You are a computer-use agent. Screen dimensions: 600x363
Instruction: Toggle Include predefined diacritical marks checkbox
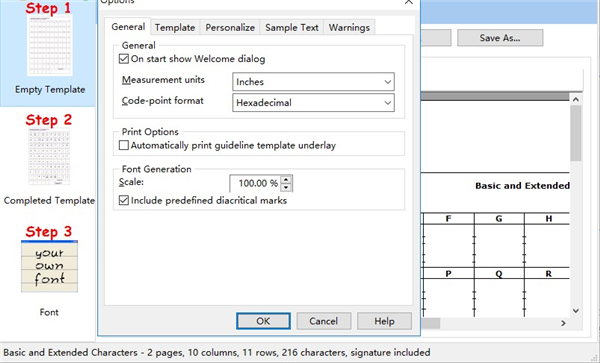pos(124,200)
